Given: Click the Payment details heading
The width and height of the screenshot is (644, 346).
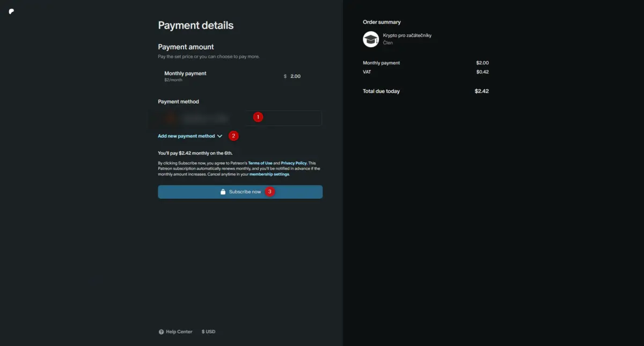Looking at the screenshot, I should coord(196,25).
